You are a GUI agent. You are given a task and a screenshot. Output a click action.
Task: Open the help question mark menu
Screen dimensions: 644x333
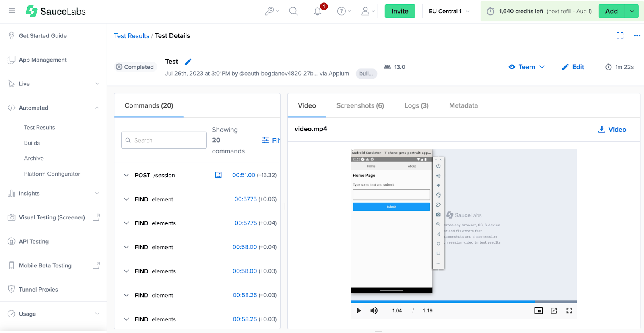coord(344,11)
